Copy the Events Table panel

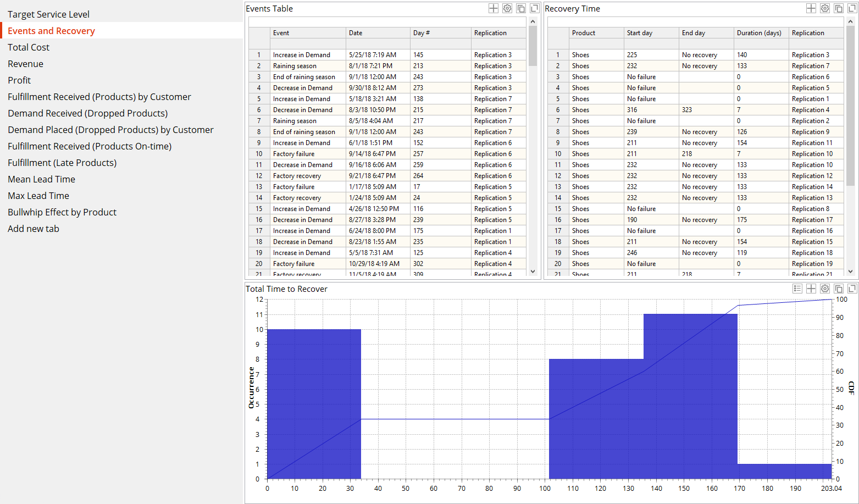520,8
